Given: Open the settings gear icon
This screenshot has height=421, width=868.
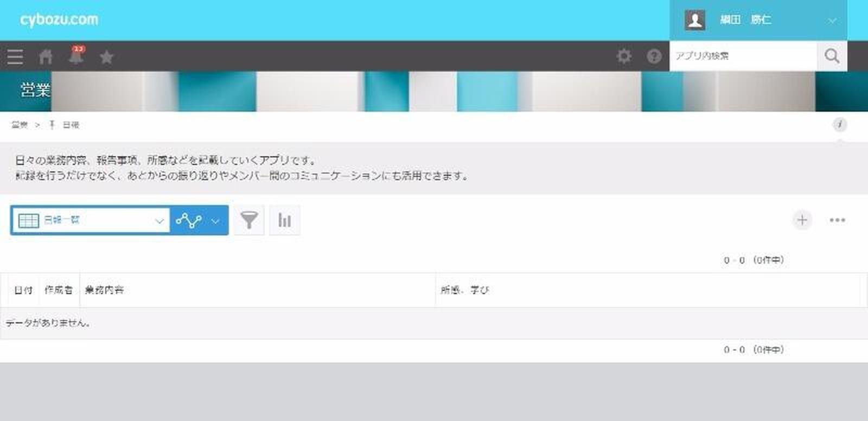Looking at the screenshot, I should click(x=624, y=56).
